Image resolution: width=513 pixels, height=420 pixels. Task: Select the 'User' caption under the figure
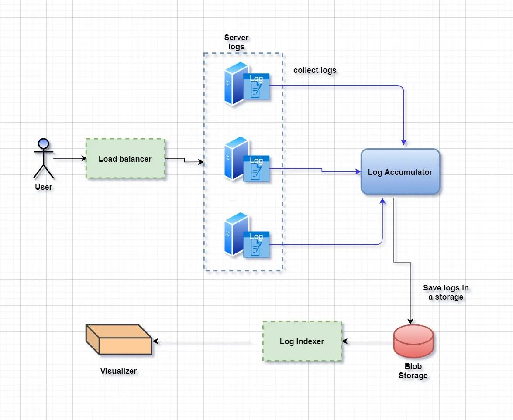point(44,187)
